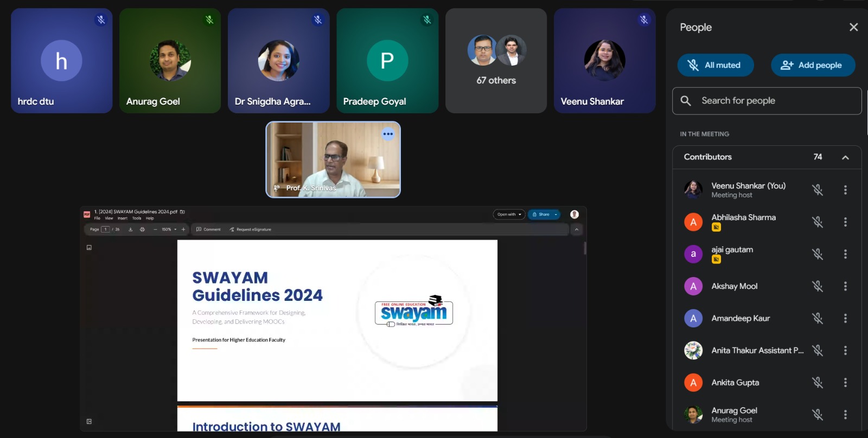Expand the Share button dropdown arrow
Image resolution: width=868 pixels, height=438 pixels.
(556, 215)
